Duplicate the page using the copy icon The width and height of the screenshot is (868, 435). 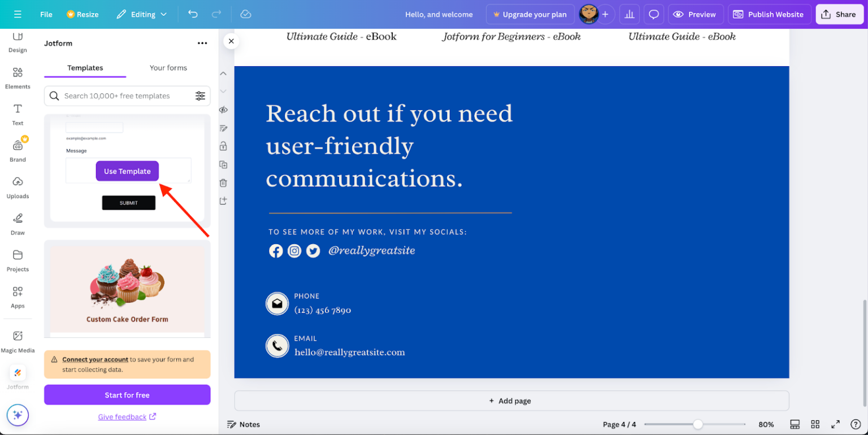(x=223, y=164)
